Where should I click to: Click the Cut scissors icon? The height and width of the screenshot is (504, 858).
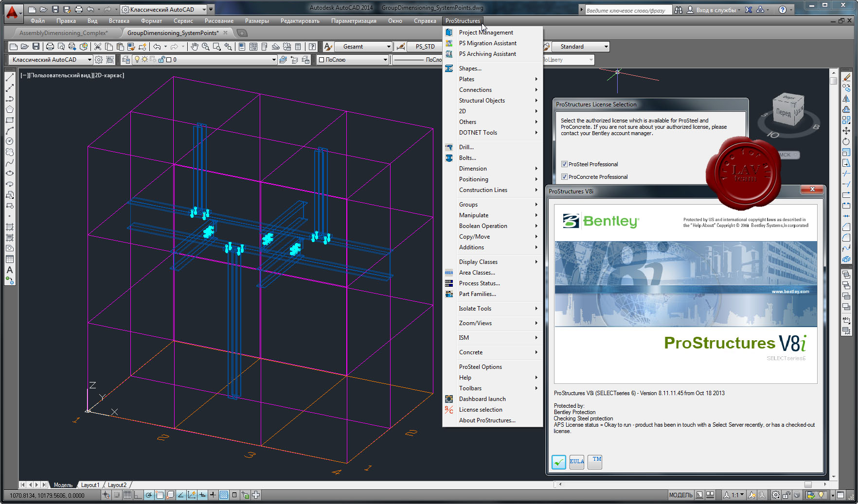click(x=98, y=47)
